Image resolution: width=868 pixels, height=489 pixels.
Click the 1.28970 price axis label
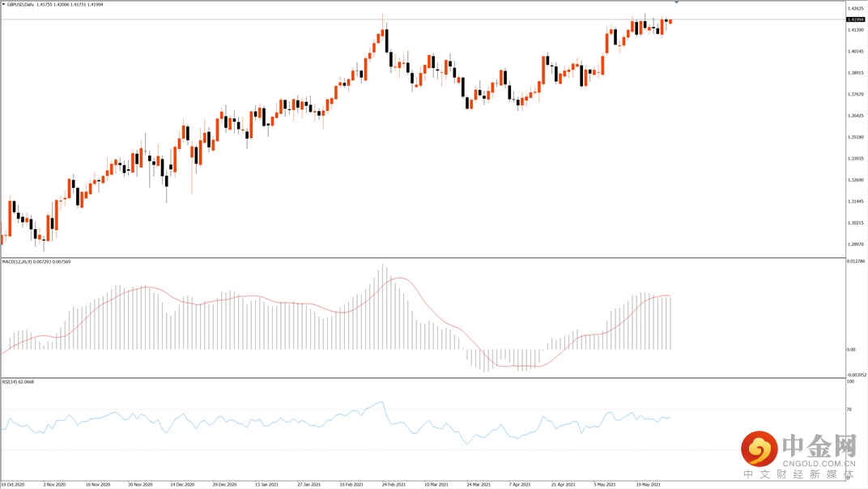855,244
